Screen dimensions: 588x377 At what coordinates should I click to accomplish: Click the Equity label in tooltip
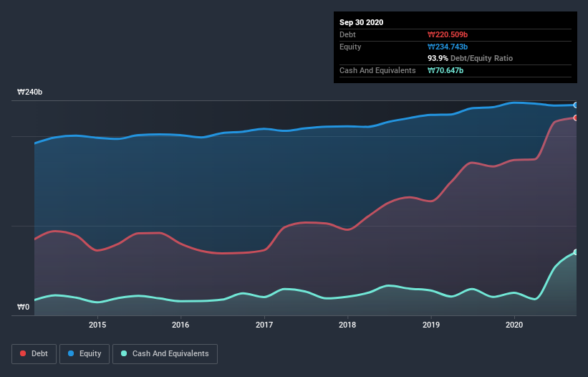coord(350,47)
